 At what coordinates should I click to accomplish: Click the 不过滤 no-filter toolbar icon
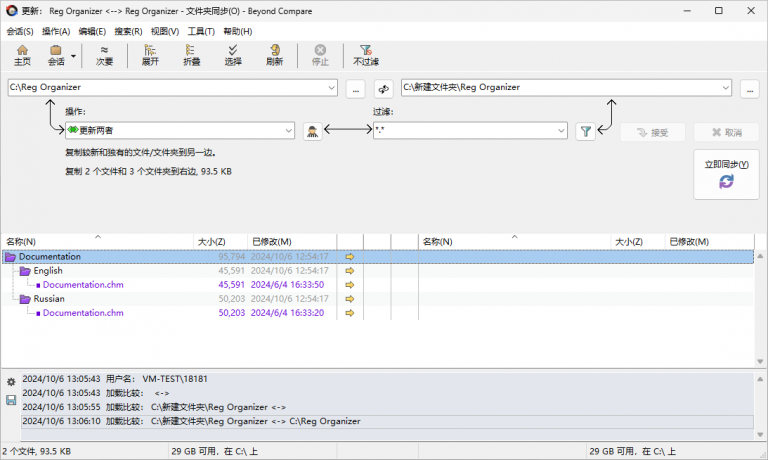pos(366,55)
